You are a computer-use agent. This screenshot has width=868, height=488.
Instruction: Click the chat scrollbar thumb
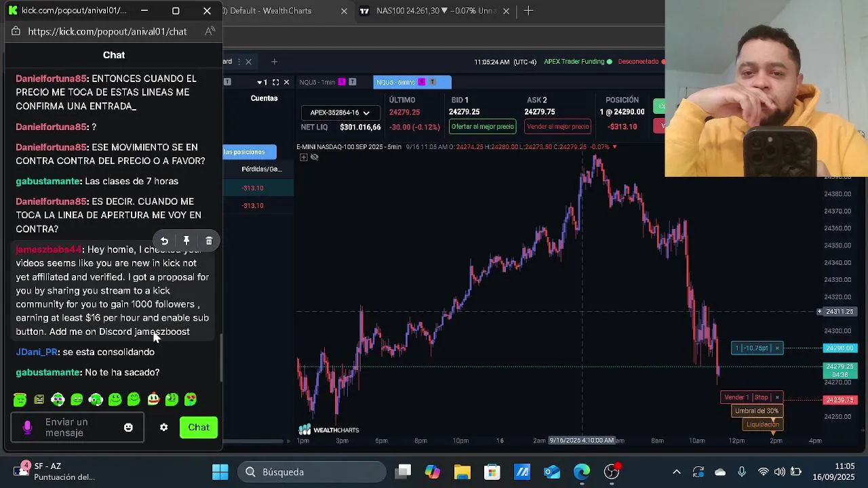tap(220, 357)
